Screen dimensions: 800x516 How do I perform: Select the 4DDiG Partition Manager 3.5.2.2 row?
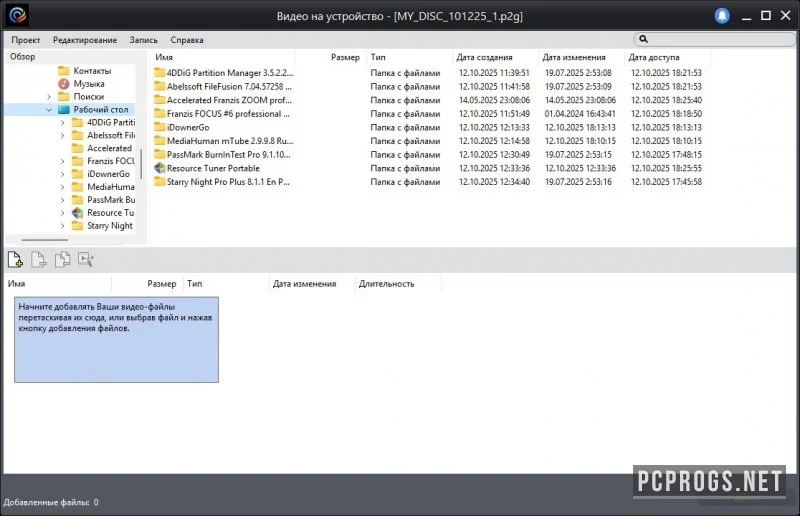pyautogui.click(x=428, y=73)
